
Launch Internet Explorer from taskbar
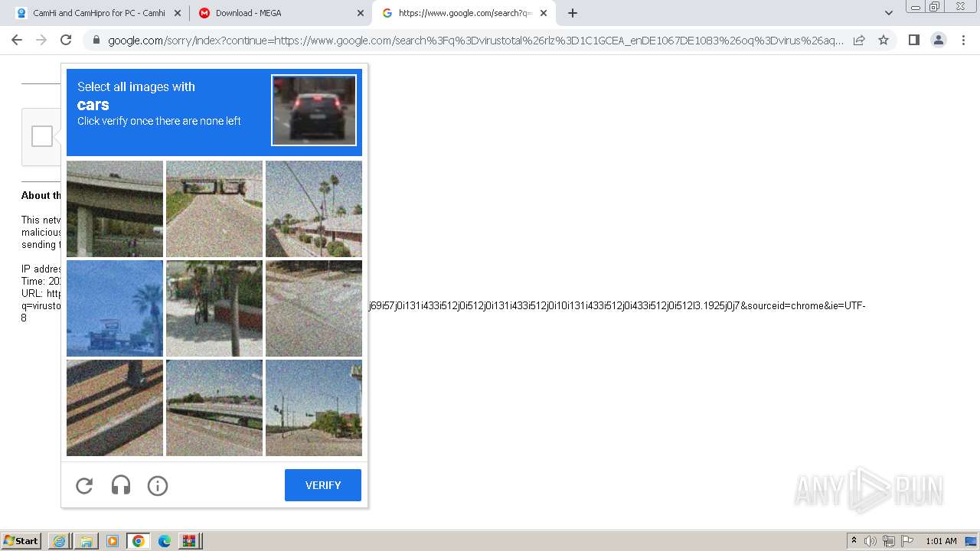click(x=59, y=541)
